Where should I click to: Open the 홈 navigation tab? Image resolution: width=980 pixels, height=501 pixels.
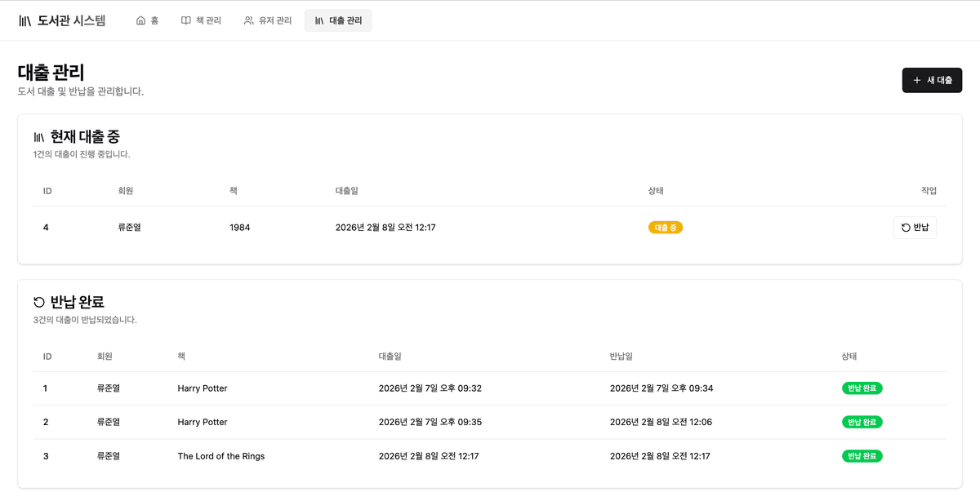148,21
